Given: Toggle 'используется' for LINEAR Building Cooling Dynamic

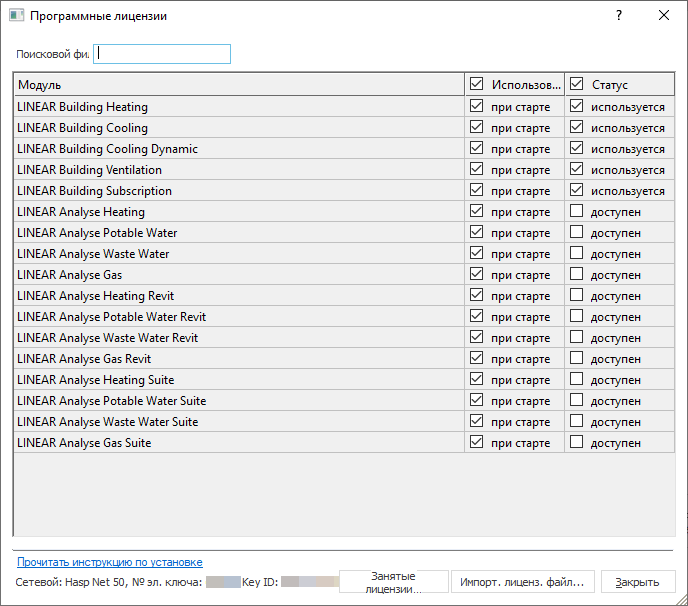Looking at the screenshot, I should (x=577, y=148).
